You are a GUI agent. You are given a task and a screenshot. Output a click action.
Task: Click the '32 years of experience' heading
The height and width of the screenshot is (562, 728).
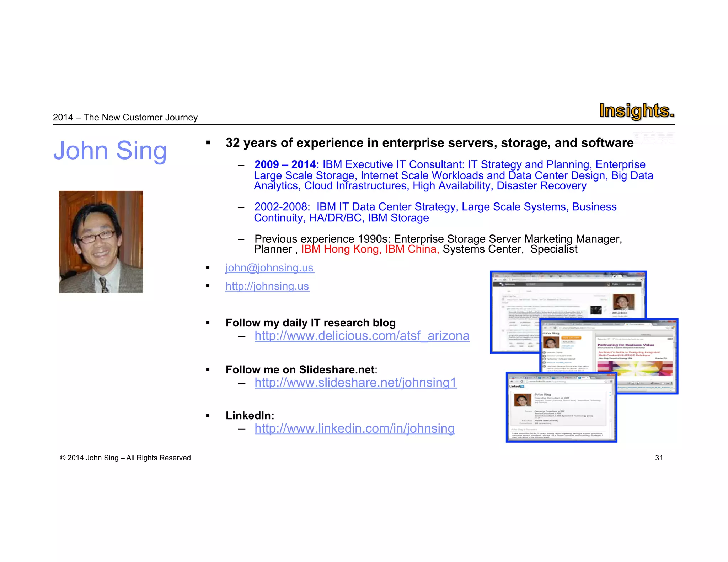429,143
